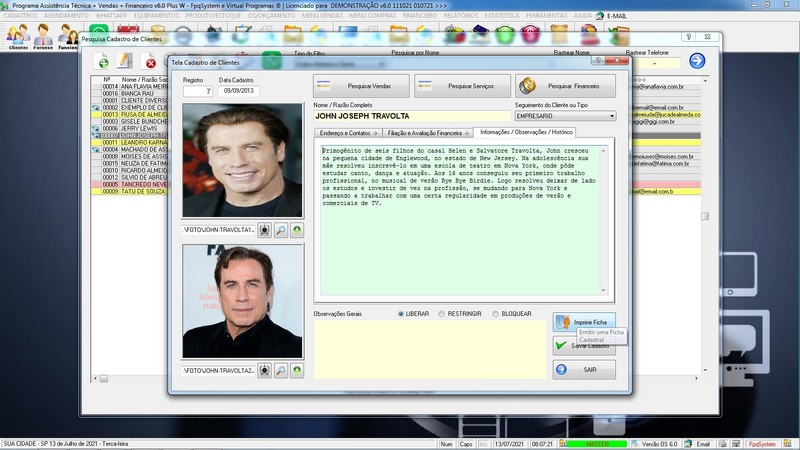Image resolution: width=800 pixels, height=450 pixels.
Task: Click the calculator icon in status bar
Action: pyautogui.click(x=736, y=444)
